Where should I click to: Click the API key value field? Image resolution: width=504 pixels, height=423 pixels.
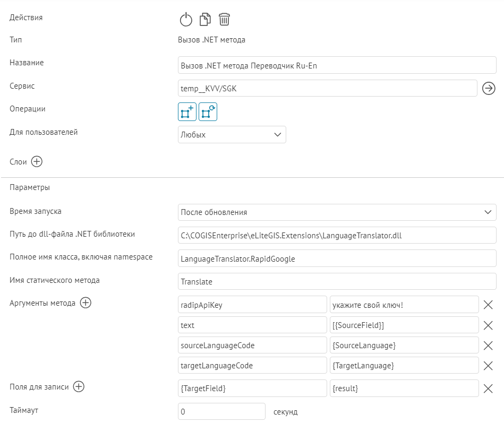click(x=404, y=305)
